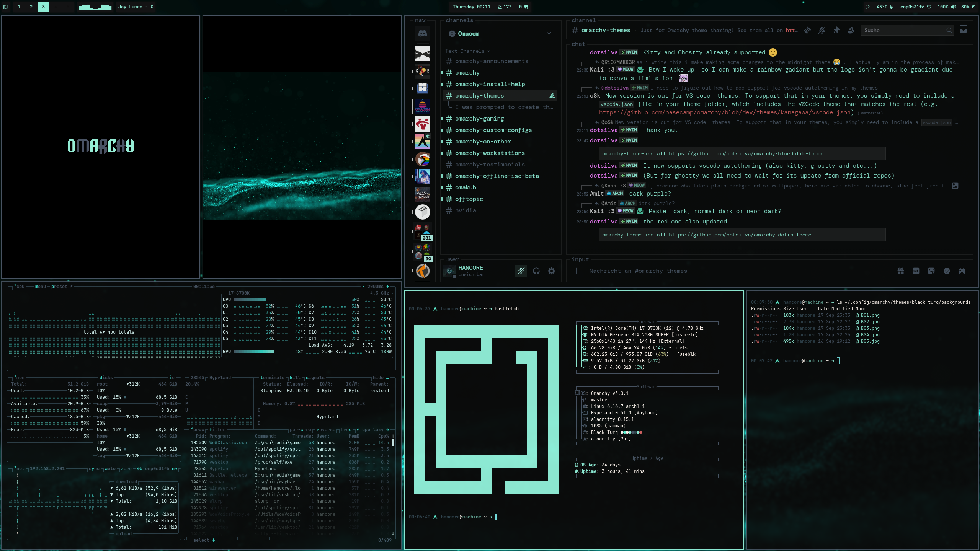This screenshot has height=551, width=980.
Task: Open the emoji picker
Action: click(x=947, y=271)
